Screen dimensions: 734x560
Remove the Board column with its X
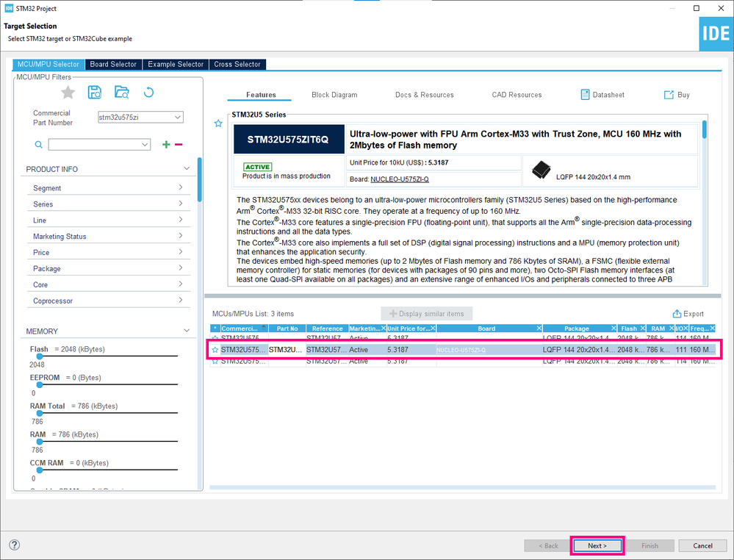pos(539,329)
